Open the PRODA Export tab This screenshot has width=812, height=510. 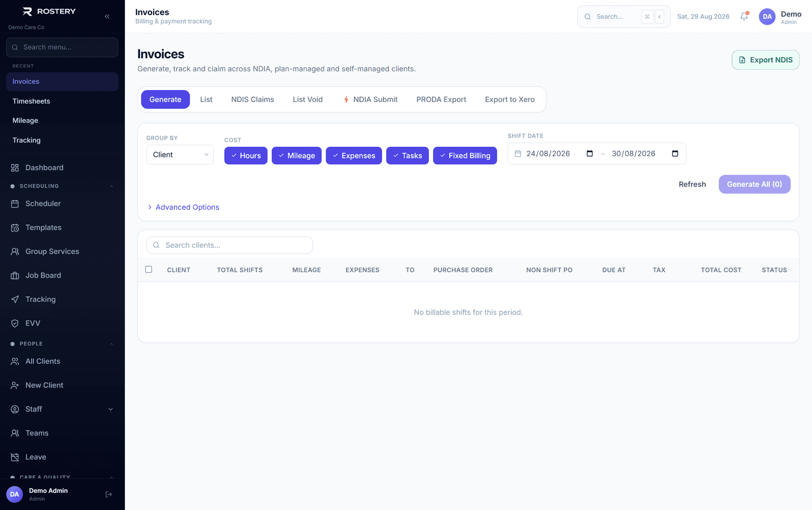point(441,99)
